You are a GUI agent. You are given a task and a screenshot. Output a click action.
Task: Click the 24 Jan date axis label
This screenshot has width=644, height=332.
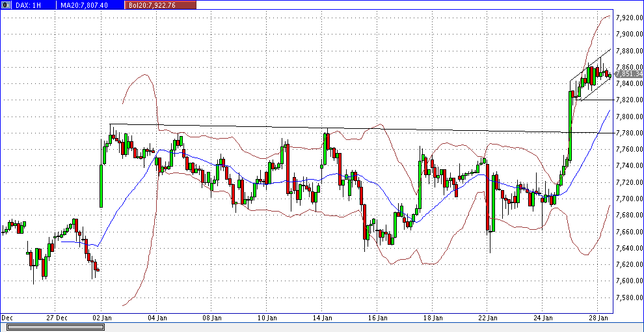click(543, 318)
